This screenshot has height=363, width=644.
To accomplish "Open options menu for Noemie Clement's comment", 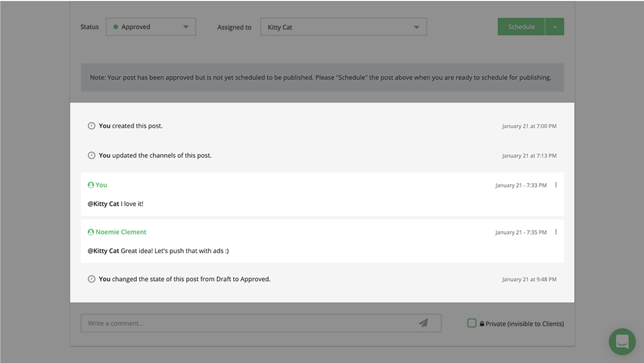I will [x=556, y=232].
